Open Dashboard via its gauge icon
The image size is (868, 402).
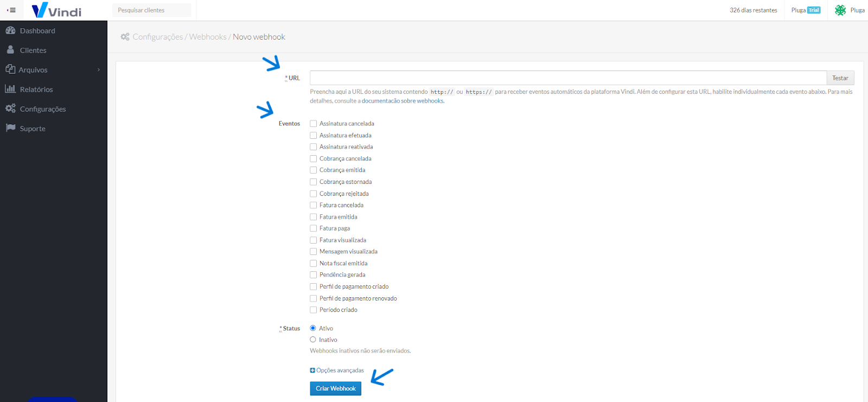[10, 30]
